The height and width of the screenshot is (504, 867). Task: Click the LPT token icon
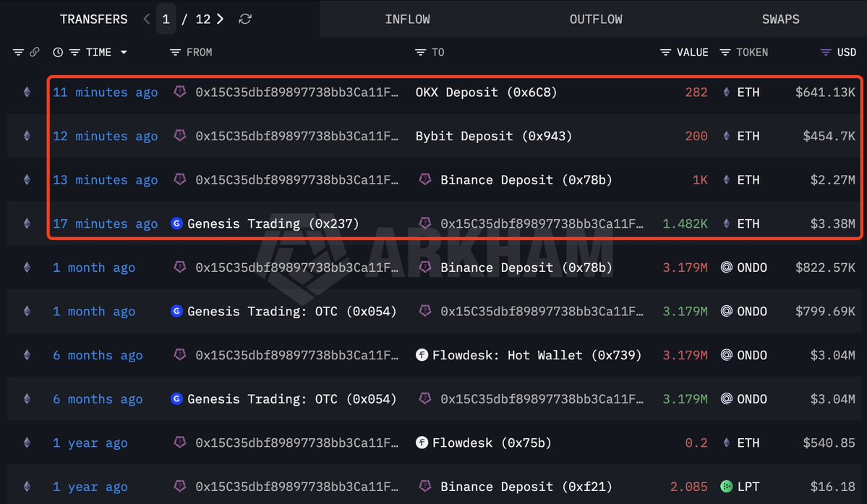click(x=727, y=487)
